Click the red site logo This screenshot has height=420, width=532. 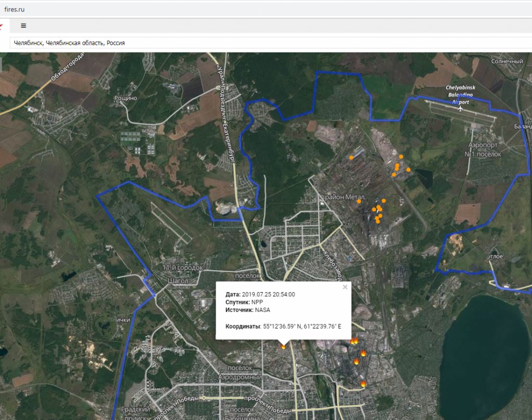click(x=2, y=25)
